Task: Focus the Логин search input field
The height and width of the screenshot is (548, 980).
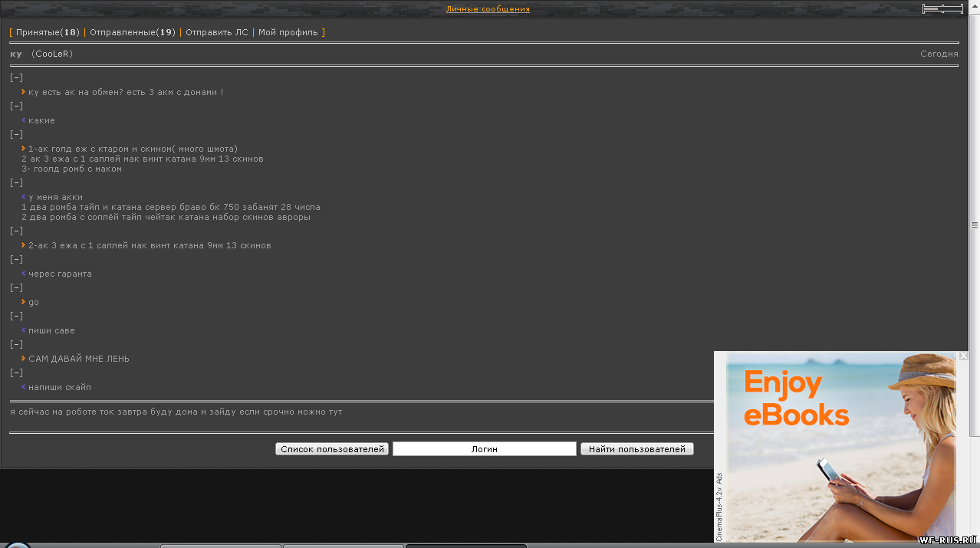Action: click(x=484, y=449)
